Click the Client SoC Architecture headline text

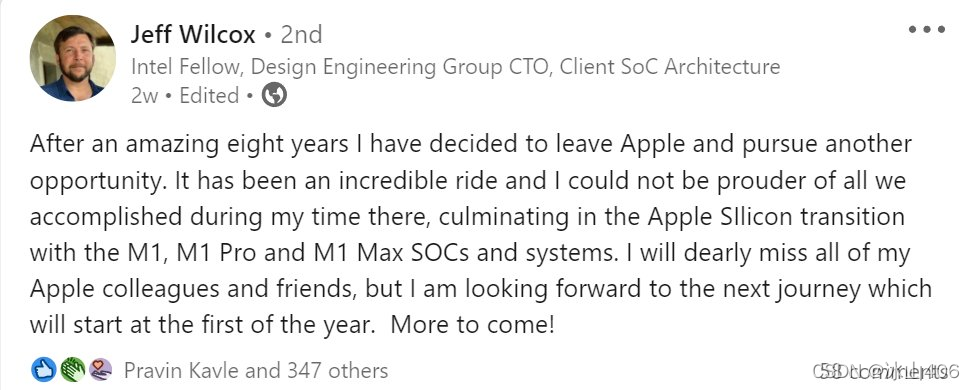[x=670, y=67]
